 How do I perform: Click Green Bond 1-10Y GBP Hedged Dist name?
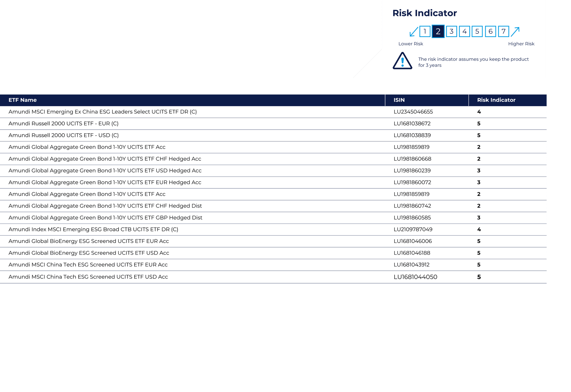point(105,218)
